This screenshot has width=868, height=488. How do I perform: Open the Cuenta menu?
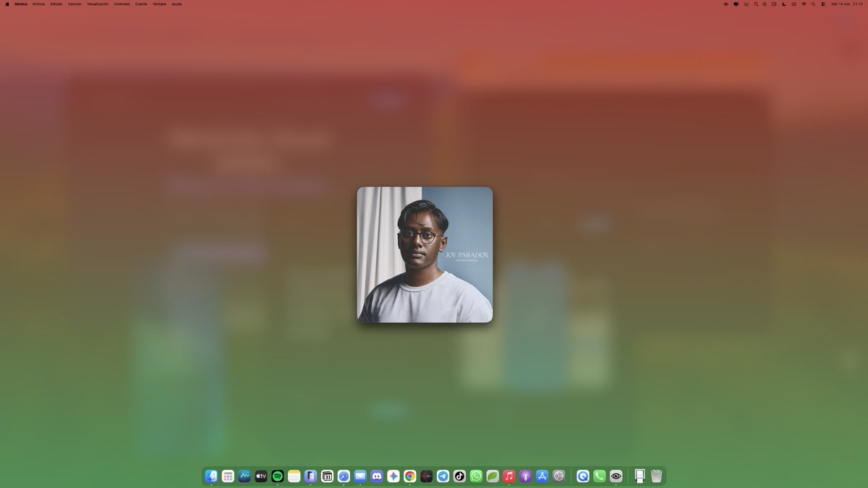pos(141,4)
